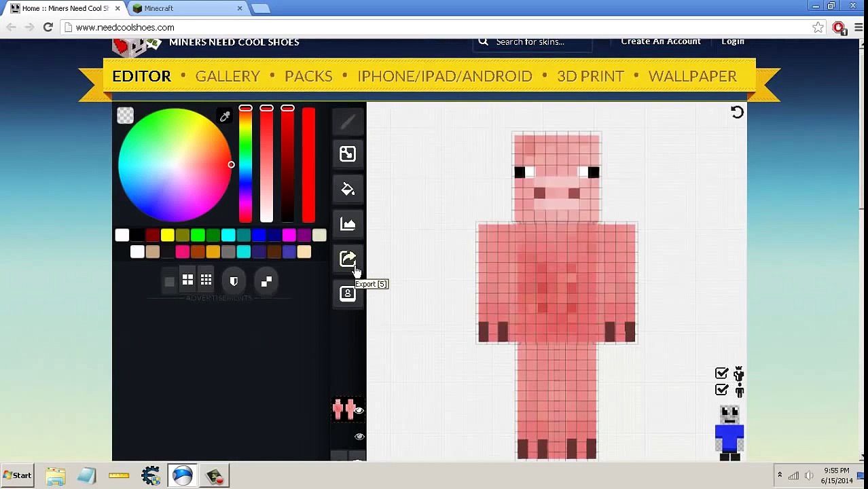Click the blue-shirt character preview thumbnail
868x489 pixels.
click(x=729, y=433)
